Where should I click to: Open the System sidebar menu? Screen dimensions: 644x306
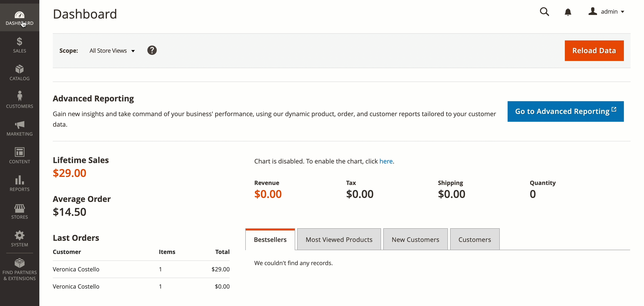19,239
